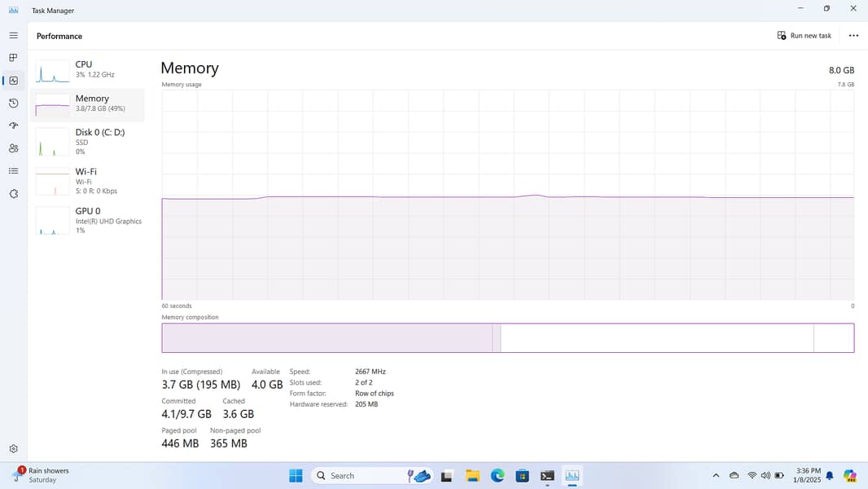The height and width of the screenshot is (489, 868).
Task: Click the taskbar Search box
Action: [x=358, y=476]
